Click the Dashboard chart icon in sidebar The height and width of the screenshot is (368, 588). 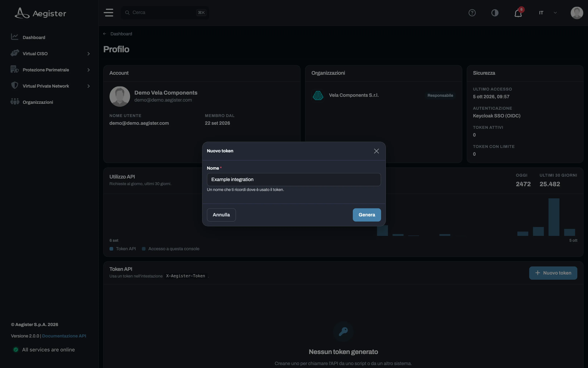(x=15, y=37)
